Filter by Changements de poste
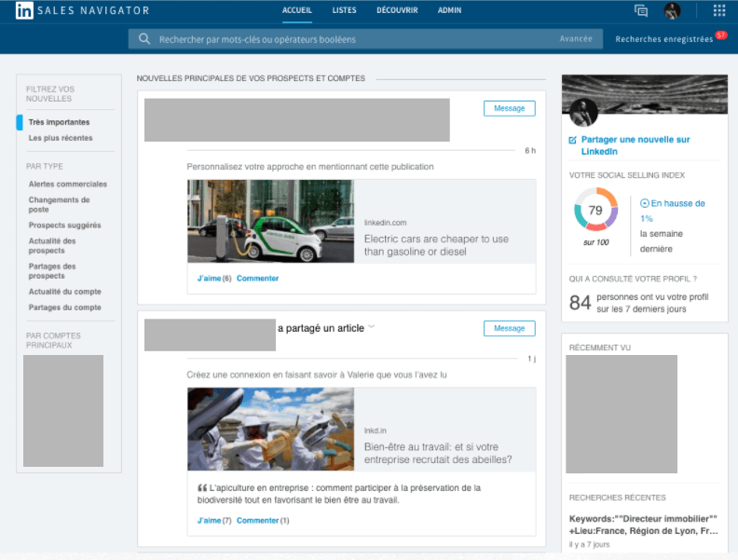 [x=59, y=205]
